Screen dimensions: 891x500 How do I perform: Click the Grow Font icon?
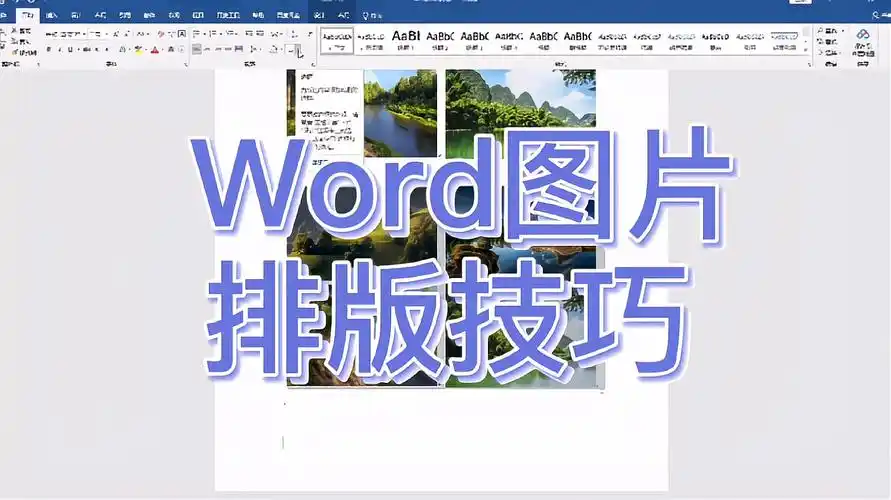(115, 34)
